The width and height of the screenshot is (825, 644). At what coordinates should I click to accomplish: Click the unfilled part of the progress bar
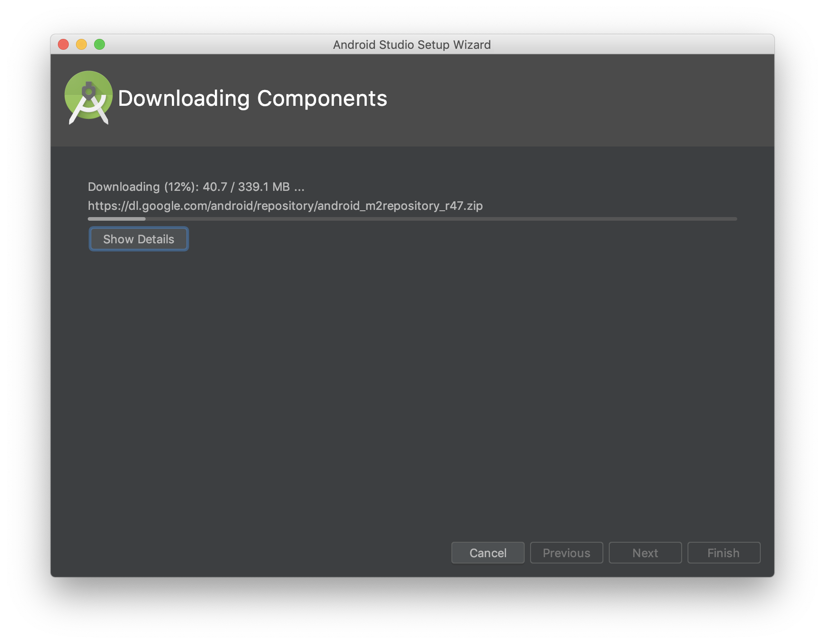click(441, 219)
